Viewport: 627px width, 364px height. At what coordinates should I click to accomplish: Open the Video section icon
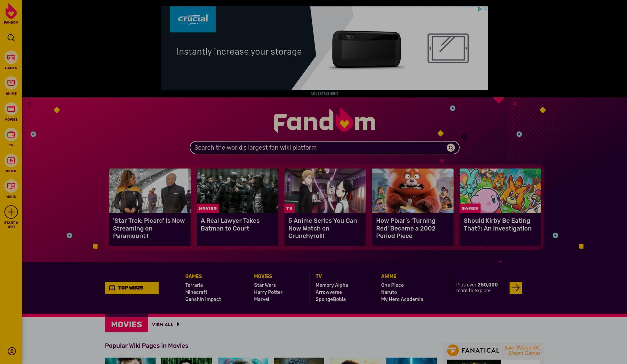point(11,160)
